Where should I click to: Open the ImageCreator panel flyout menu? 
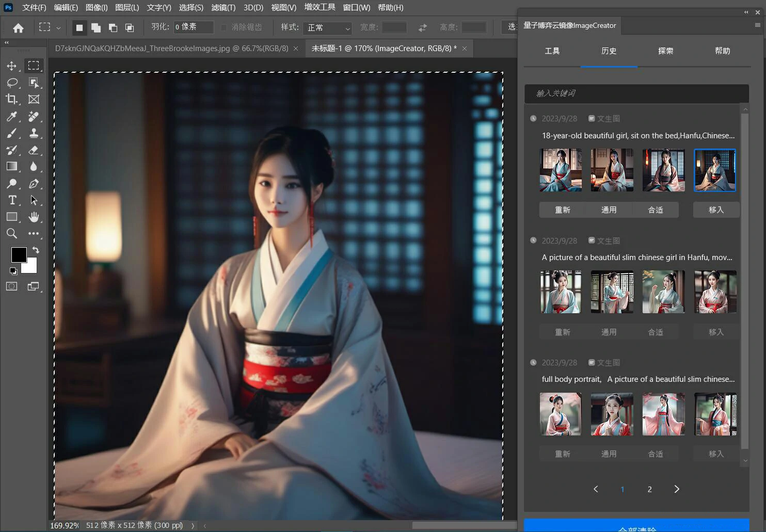757,25
